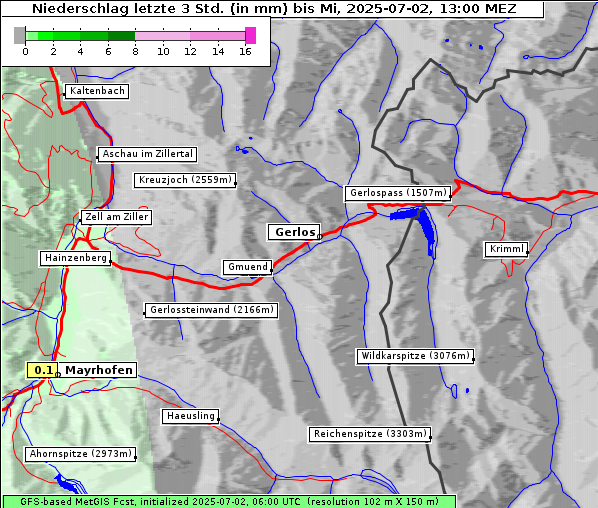Click the magenta 16 mm legend swatch
Image resolution: width=598 pixels, height=508 pixels.
[x=250, y=35]
